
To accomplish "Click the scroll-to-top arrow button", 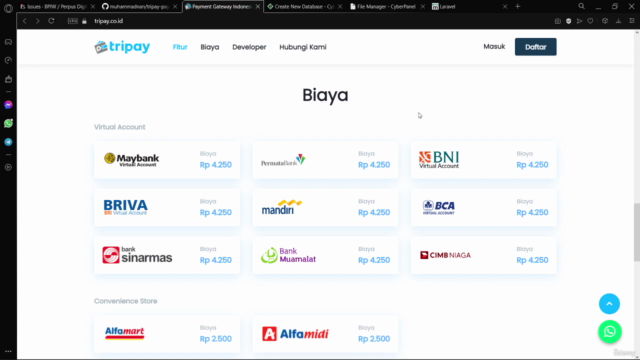I will pos(609,304).
